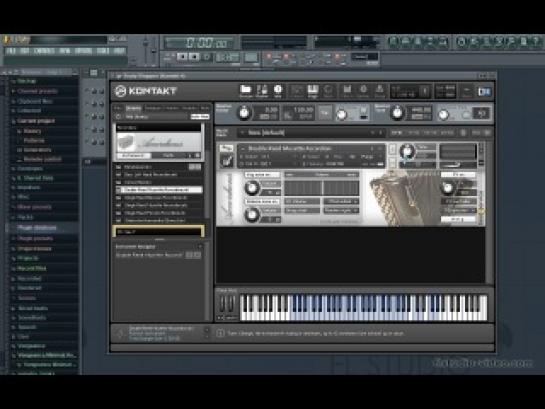The image size is (545, 409).
Task: Switch to the Libraries tab in Kontakt browser
Action: pos(133,108)
